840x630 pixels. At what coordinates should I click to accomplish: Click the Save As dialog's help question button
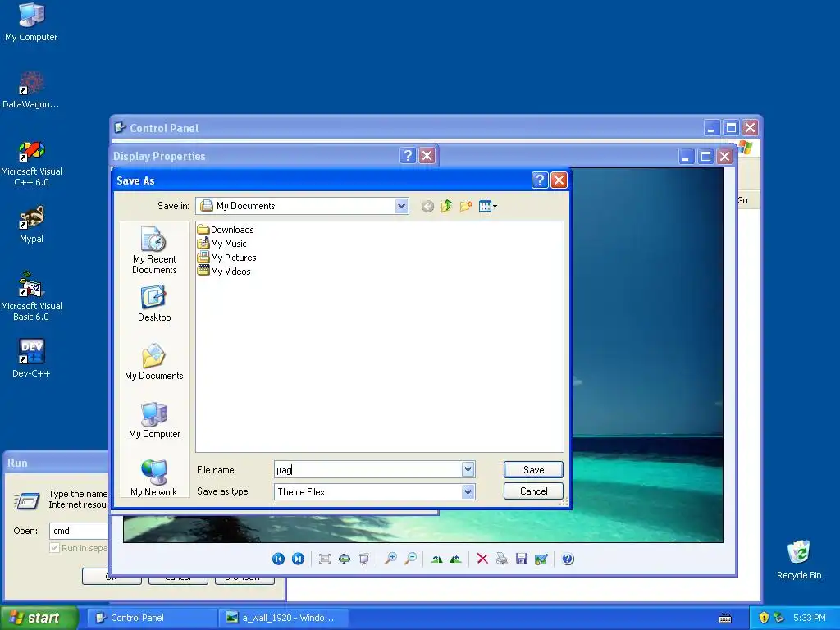pyautogui.click(x=540, y=180)
